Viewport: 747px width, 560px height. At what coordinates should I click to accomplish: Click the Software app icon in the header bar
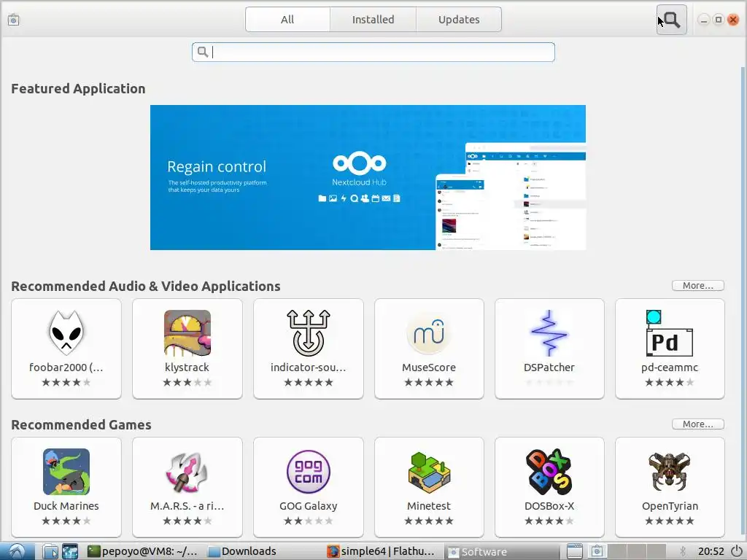coord(14,20)
